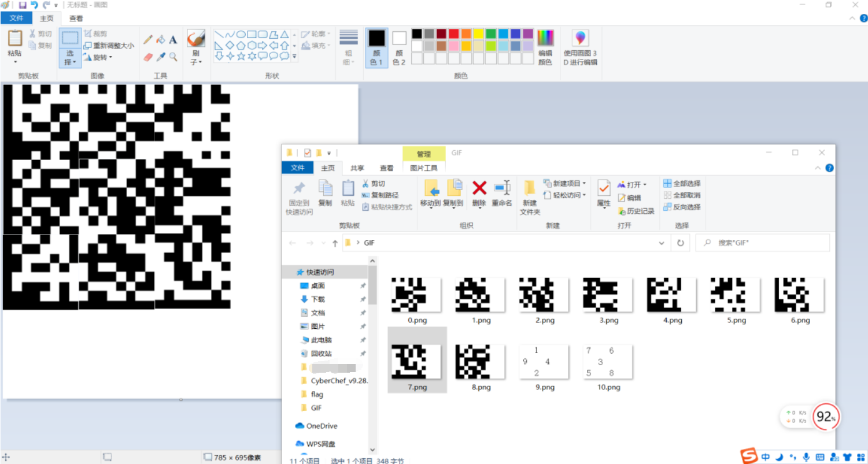The width and height of the screenshot is (868, 464).
Task: Pick the red swatch in Paint's palette
Action: point(454,35)
